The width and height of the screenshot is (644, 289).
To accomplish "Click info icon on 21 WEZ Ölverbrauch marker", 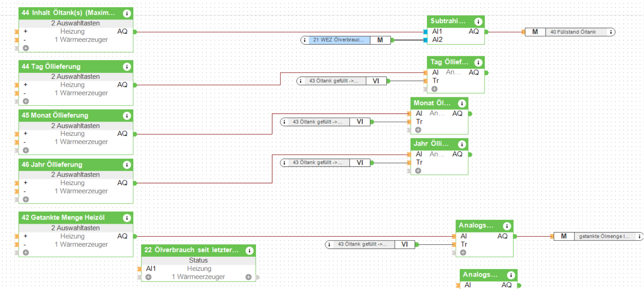I will [x=304, y=40].
